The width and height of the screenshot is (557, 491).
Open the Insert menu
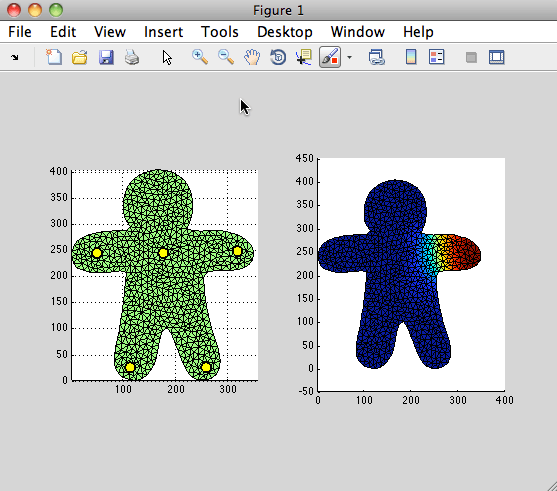click(x=163, y=32)
